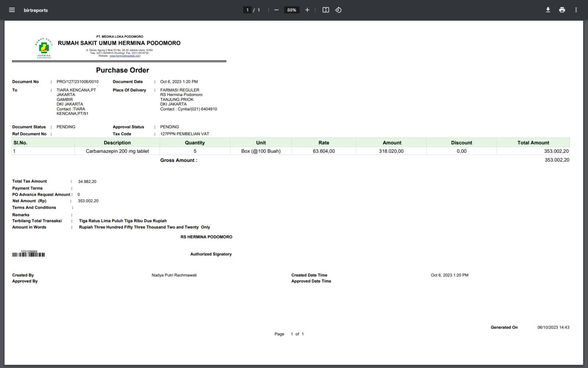Select the Box (@100 Buah) unit cell
Screen dimensions: 588x368
coord(261,151)
